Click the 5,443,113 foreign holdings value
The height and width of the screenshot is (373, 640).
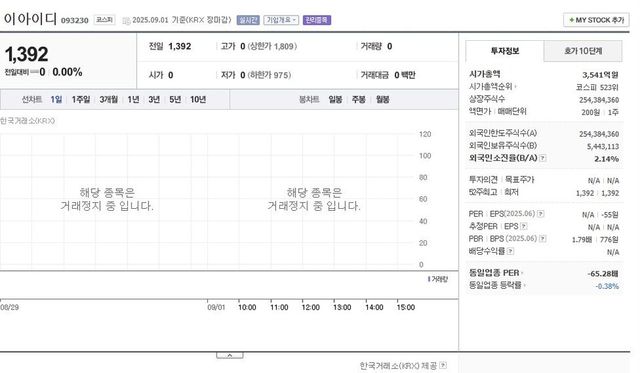(603, 147)
